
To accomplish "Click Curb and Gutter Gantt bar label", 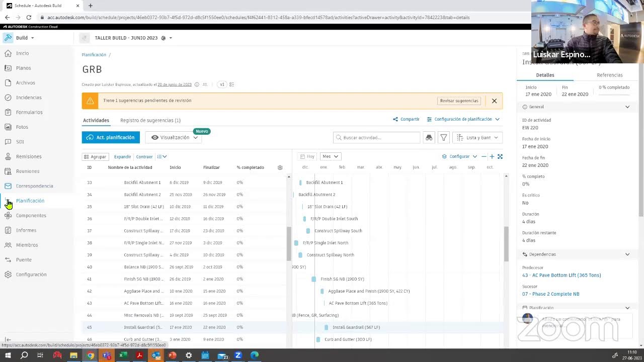I will (x=348, y=339).
